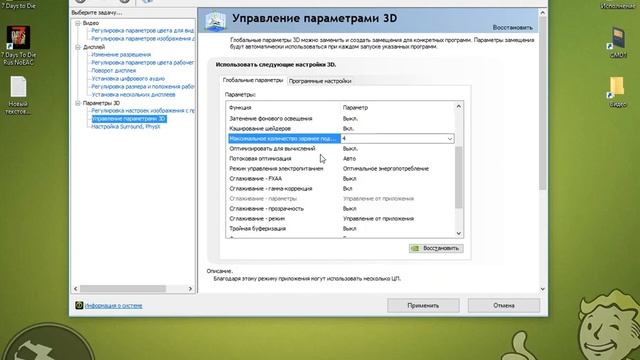Click the task tree horizontal scrollbar thumb
This screenshot has width=640, height=360.
(x=122, y=289)
